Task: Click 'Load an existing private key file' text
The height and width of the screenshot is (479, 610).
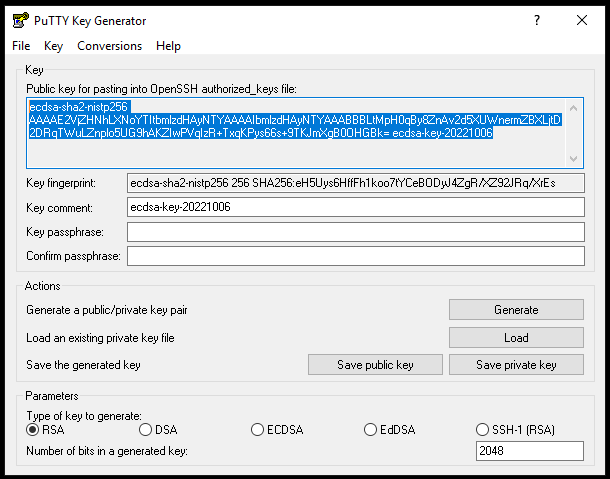Action: coord(100,338)
